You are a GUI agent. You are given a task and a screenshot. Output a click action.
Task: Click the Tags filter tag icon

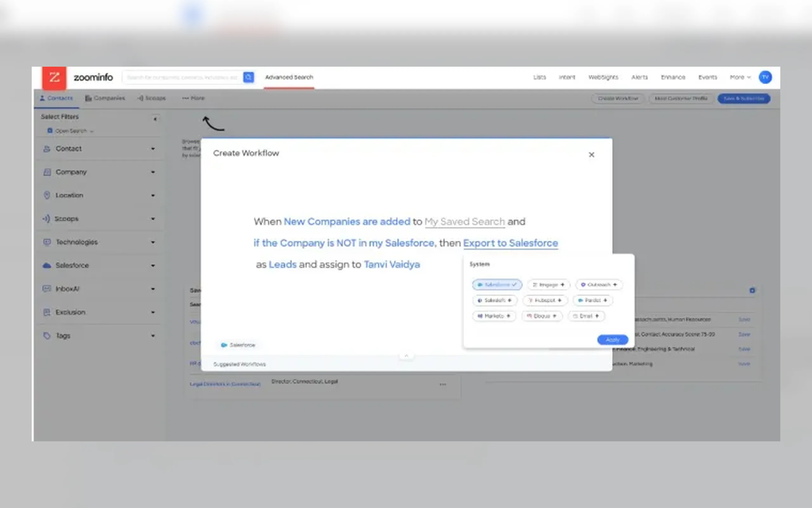[x=47, y=335]
